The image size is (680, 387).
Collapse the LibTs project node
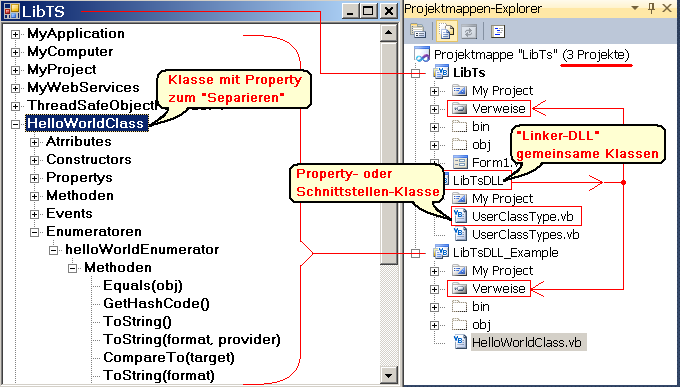[415, 73]
